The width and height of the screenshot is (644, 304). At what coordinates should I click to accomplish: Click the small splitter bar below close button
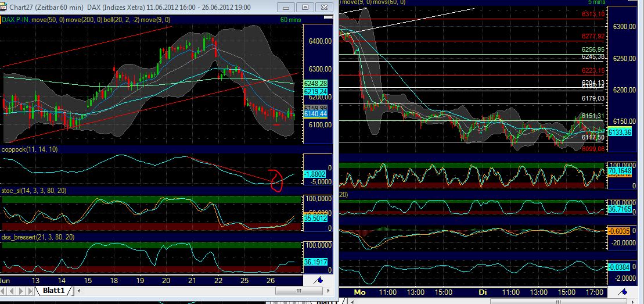tap(328, 17)
